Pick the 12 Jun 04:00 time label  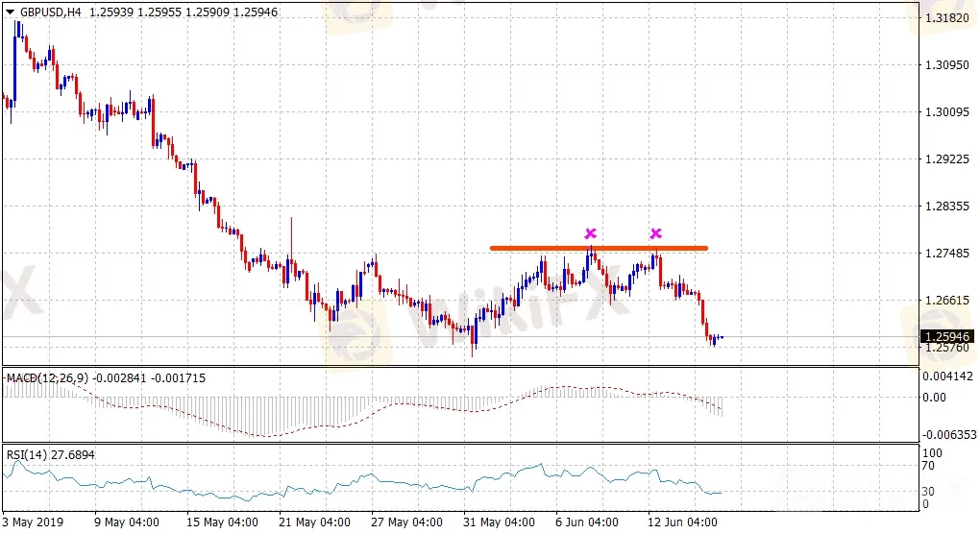point(681,523)
